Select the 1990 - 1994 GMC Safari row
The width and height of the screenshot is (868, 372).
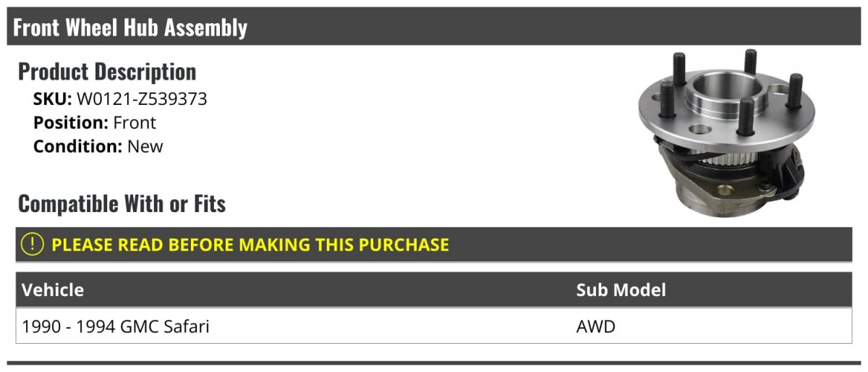point(434,326)
